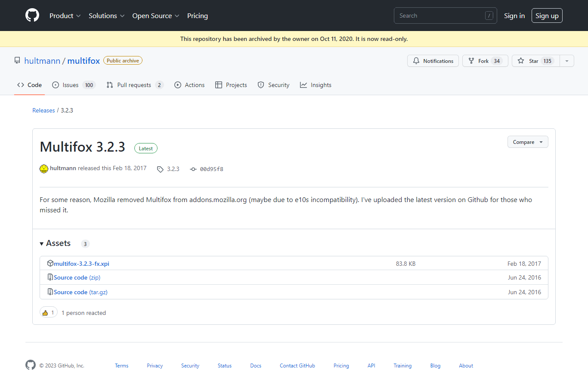Click the package icon beside multifox-3.2.3-fx.xpi
The image size is (588, 392).
click(50, 263)
